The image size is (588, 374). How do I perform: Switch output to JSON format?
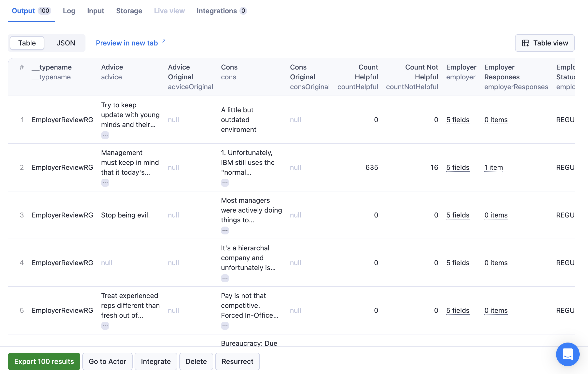point(66,43)
